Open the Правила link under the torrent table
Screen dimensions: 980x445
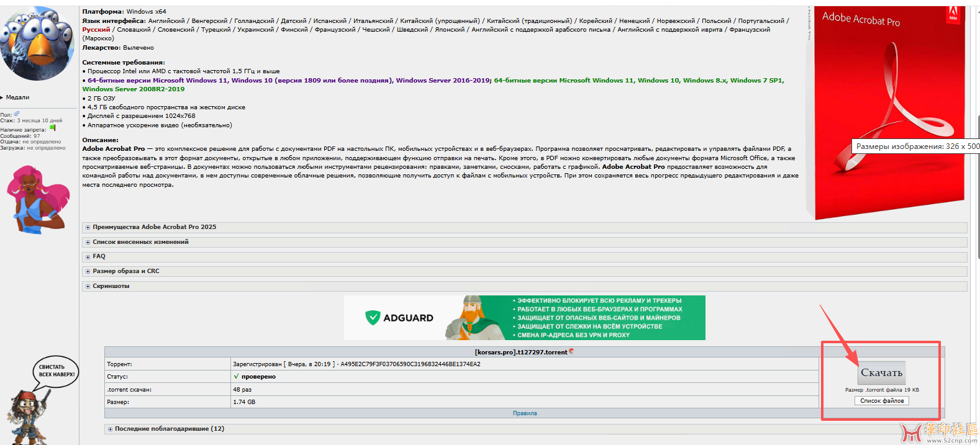tap(525, 413)
